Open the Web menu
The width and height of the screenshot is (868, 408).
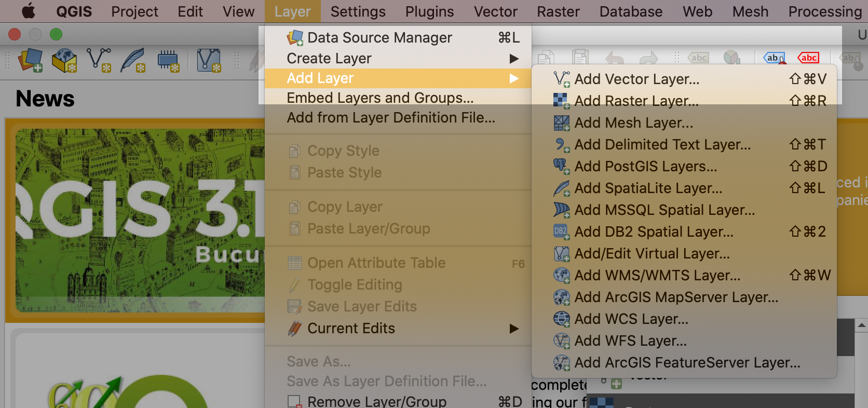[698, 11]
